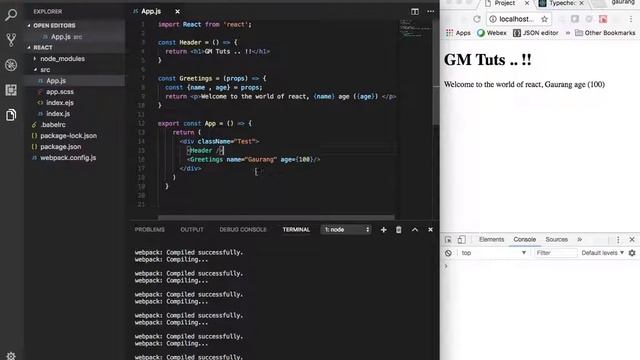Select the Typechecking browser tab
The image size is (640, 360).
pos(561,3)
